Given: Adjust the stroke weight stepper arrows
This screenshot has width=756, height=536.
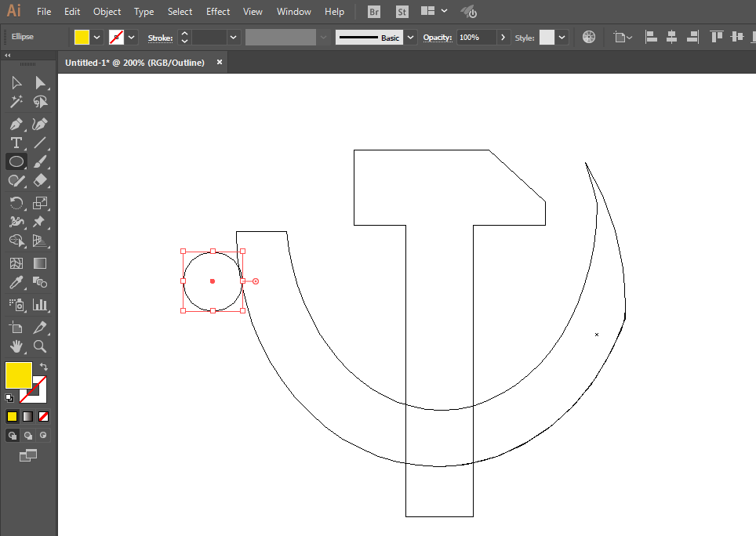Looking at the screenshot, I should (184, 38).
